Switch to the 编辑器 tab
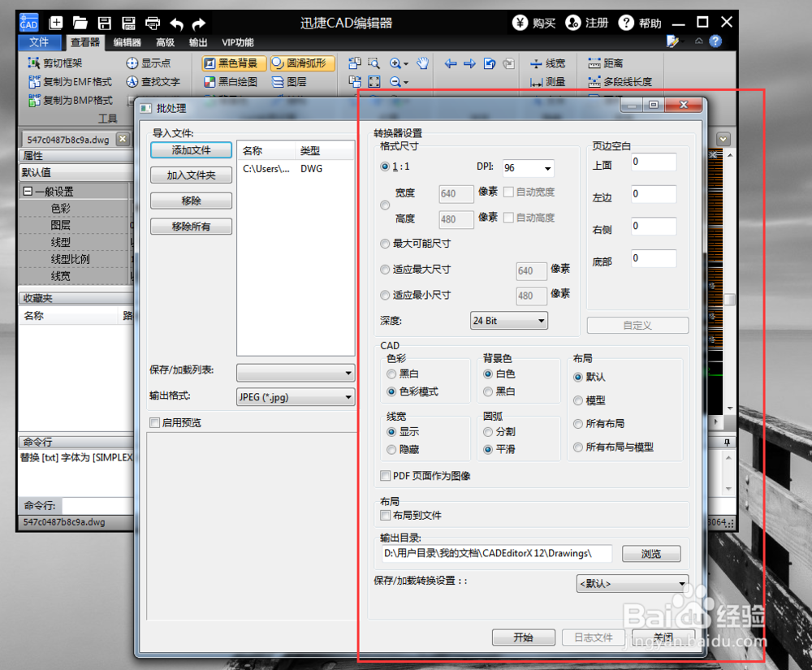The image size is (812, 670). coord(127,42)
